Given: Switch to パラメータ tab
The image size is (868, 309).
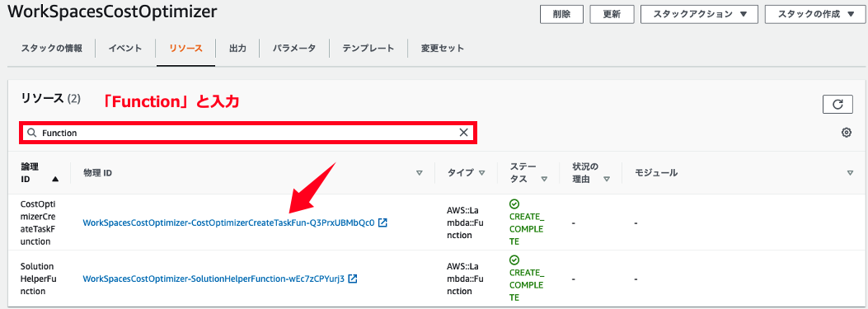Looking at the screenshot, I should (294, 48).
